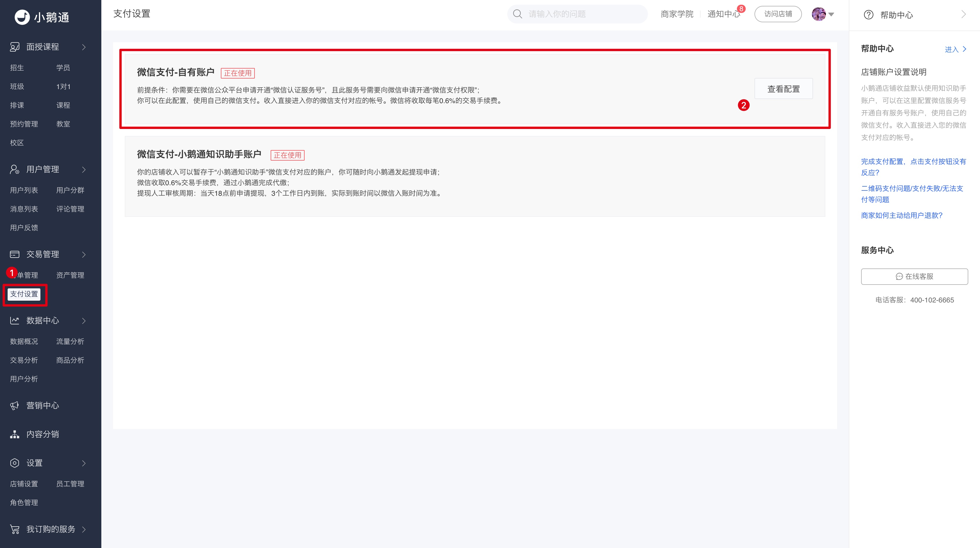This screenshot has width=980, height=548.
Task: Expand the 我订购的服务 chevron
Action: coord(84,529)
